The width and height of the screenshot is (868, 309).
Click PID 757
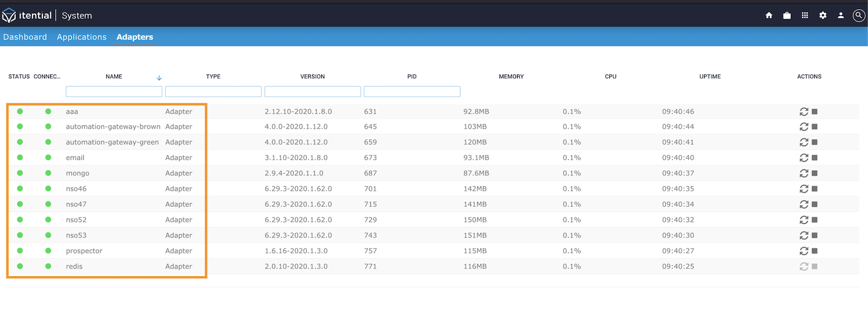(x=370, y=251)
